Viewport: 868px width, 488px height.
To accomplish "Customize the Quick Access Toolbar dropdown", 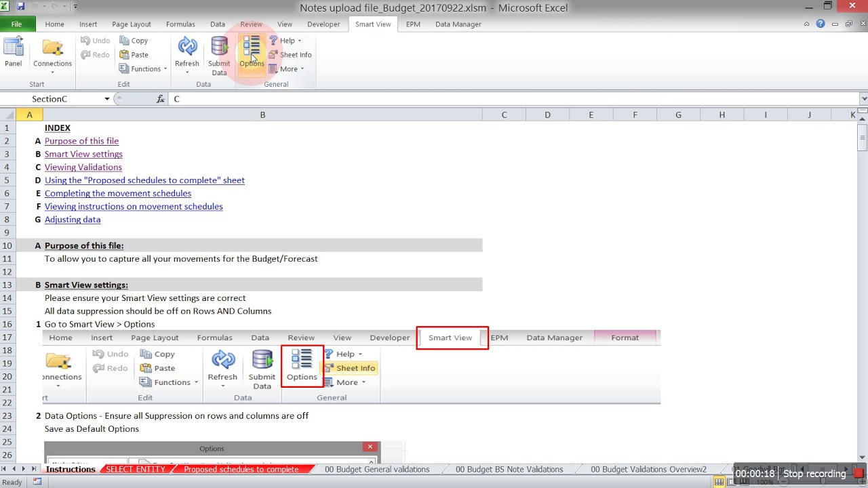I will (75, 7).
